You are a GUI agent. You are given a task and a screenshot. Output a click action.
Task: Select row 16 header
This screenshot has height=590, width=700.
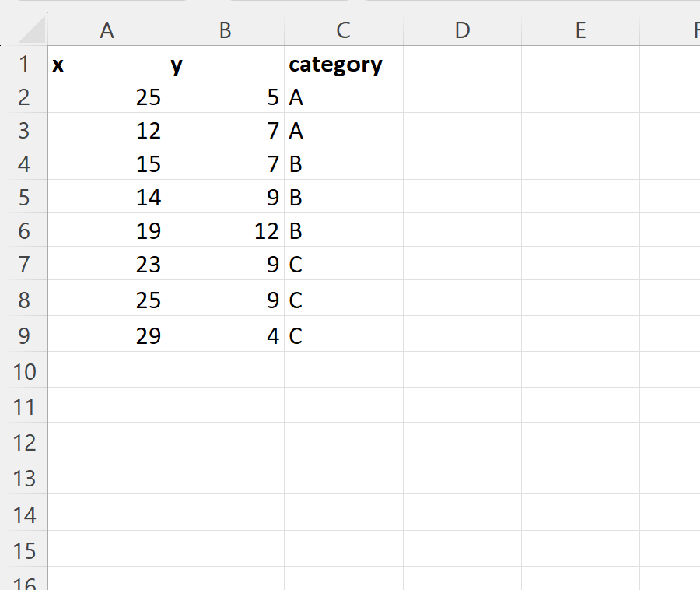click(x=24, y=582)
